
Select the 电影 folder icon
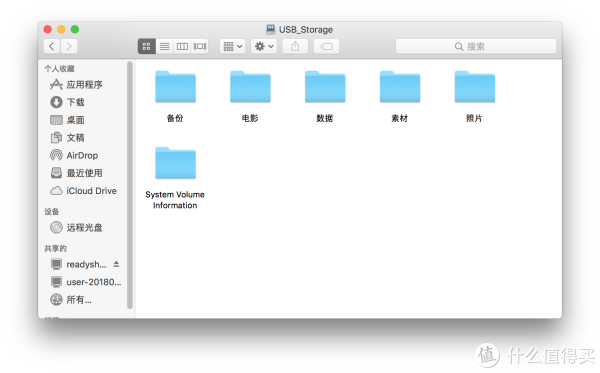(250, 87)
